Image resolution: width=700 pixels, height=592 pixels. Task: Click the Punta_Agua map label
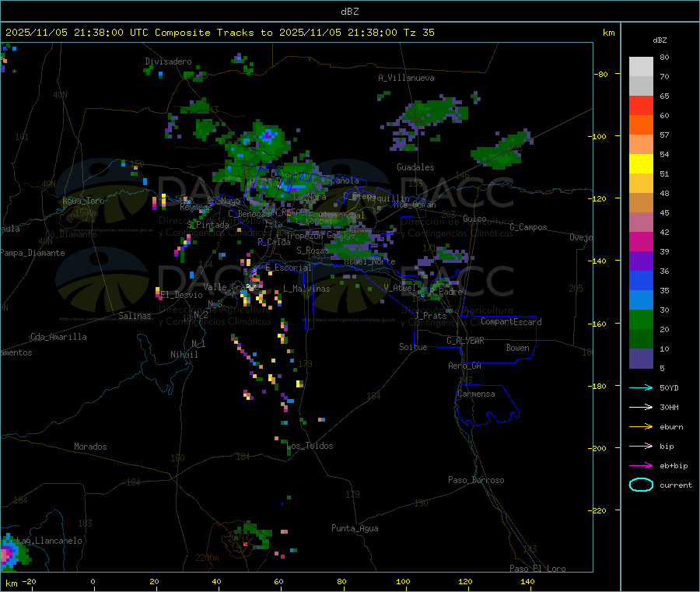coord(355,528)
